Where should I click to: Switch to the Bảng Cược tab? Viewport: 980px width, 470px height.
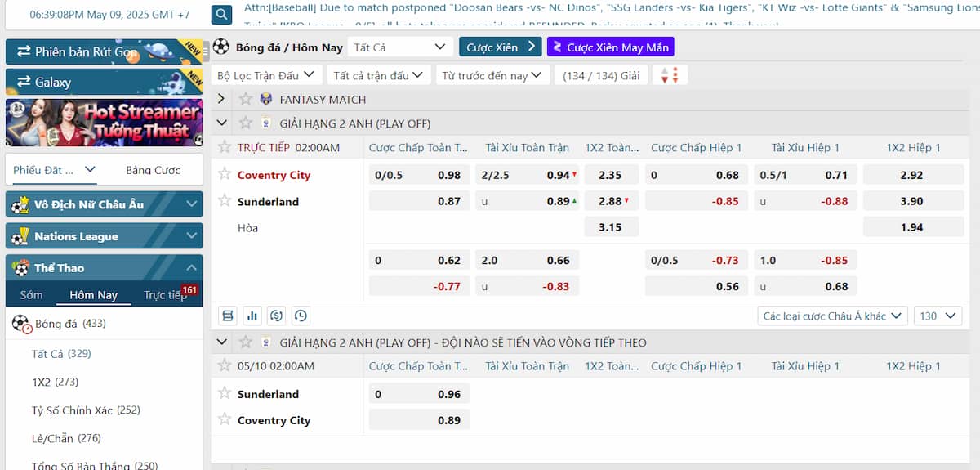153,170
